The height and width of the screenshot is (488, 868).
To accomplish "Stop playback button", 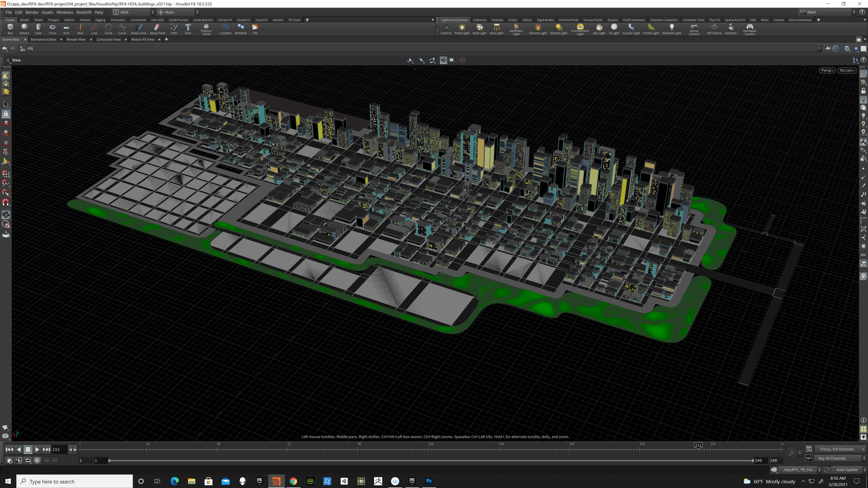I will [x=28, y=449].
